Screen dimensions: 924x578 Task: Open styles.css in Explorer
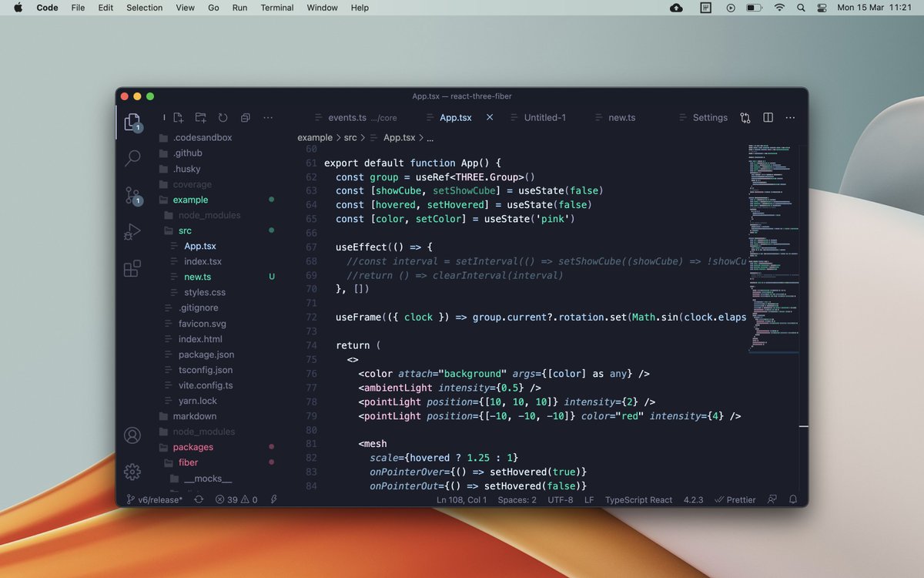[x=205, y=292]
